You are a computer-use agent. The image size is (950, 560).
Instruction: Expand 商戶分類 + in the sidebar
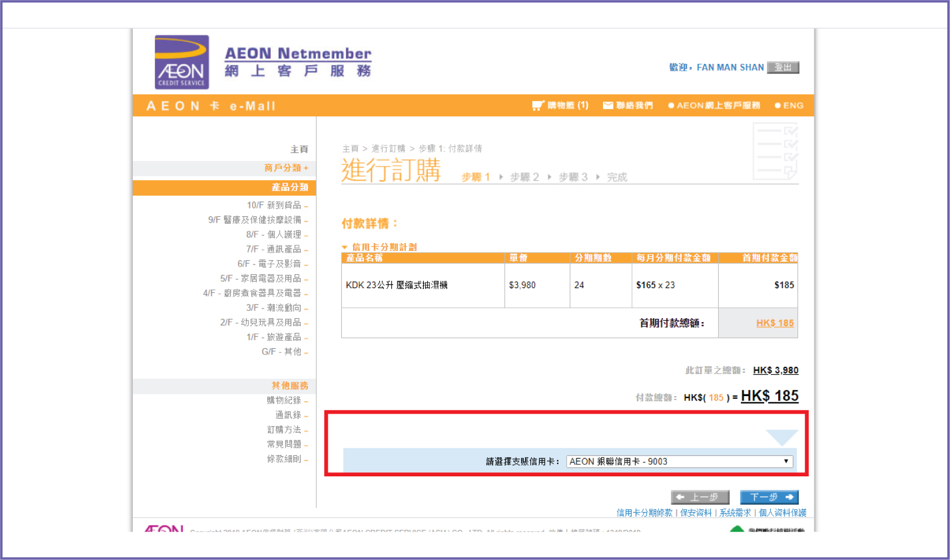[x=286, y=168]
